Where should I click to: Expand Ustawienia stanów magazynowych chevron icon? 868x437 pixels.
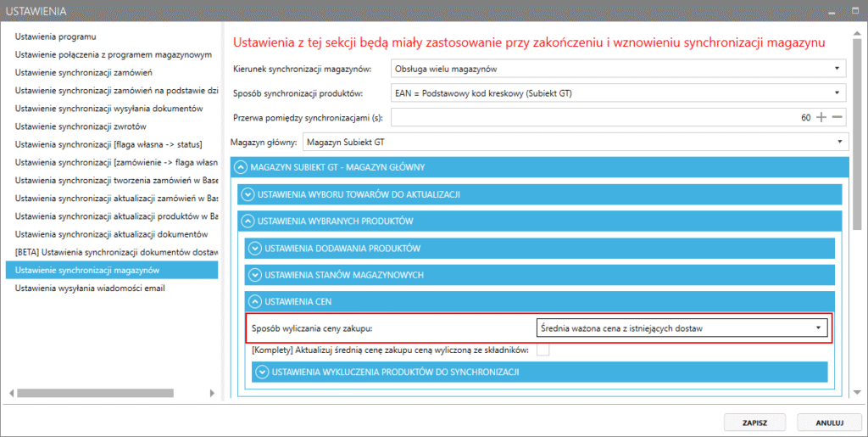[x=254, y=275]
